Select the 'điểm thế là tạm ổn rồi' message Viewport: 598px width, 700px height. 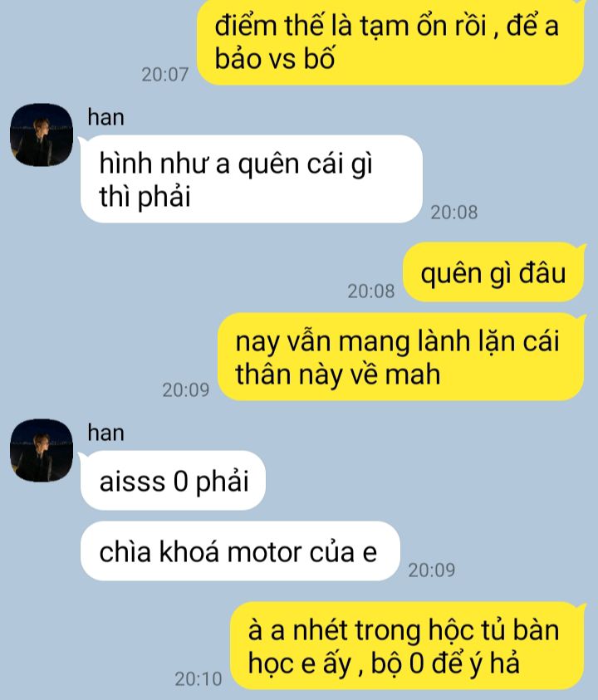pyautogui.click(x=391, y=42)
